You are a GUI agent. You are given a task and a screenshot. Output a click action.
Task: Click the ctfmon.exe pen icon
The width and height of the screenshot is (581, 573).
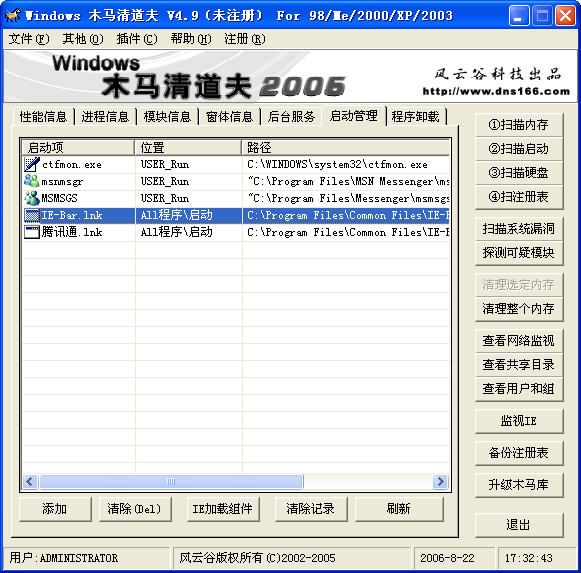(x=32, y=164)
